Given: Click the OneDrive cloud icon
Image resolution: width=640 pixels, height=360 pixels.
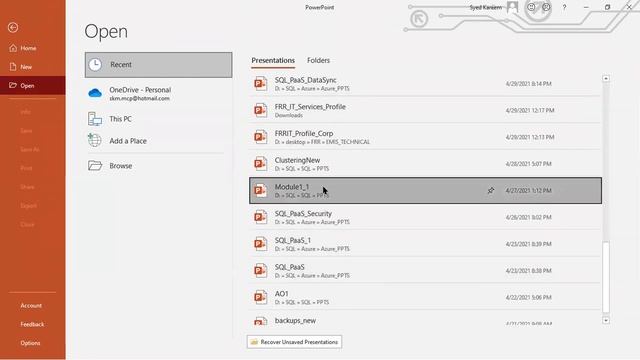Looking at the screenshot, I should click(95, 93).
